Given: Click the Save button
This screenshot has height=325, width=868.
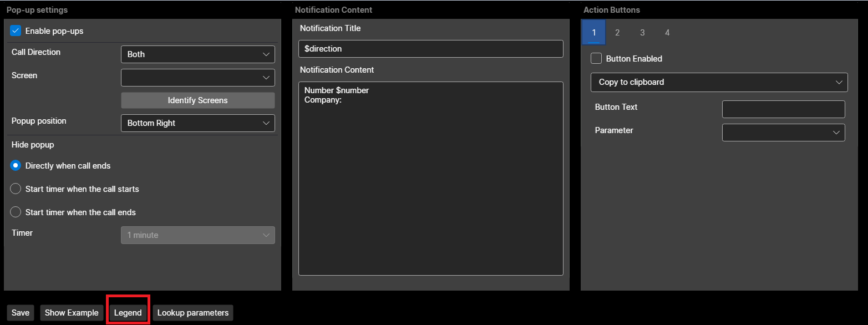Looking at the screenshot, I should [x=21, y=313].
